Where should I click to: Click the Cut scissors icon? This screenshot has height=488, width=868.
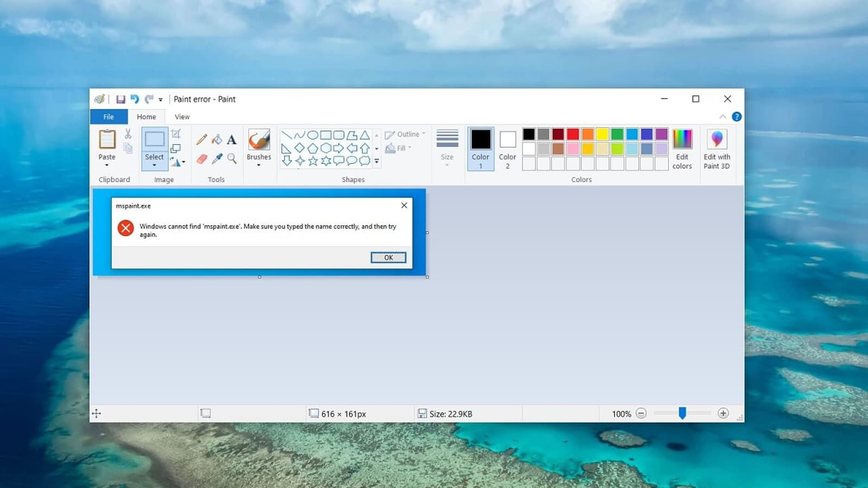(128, 134)
